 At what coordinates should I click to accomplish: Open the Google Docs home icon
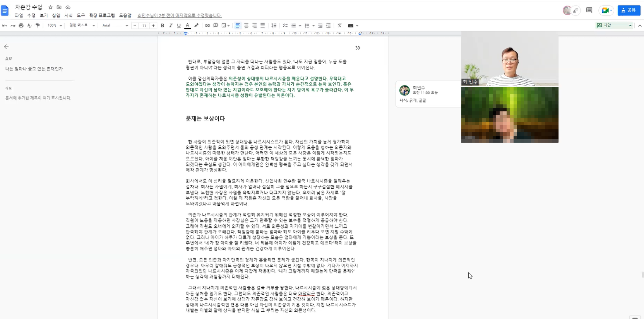pos(5,11)
